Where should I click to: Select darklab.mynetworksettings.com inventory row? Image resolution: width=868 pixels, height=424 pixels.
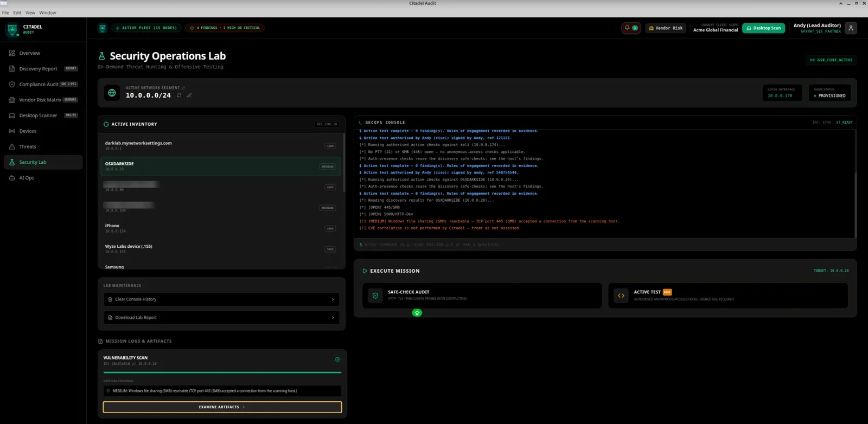[220, 145]
